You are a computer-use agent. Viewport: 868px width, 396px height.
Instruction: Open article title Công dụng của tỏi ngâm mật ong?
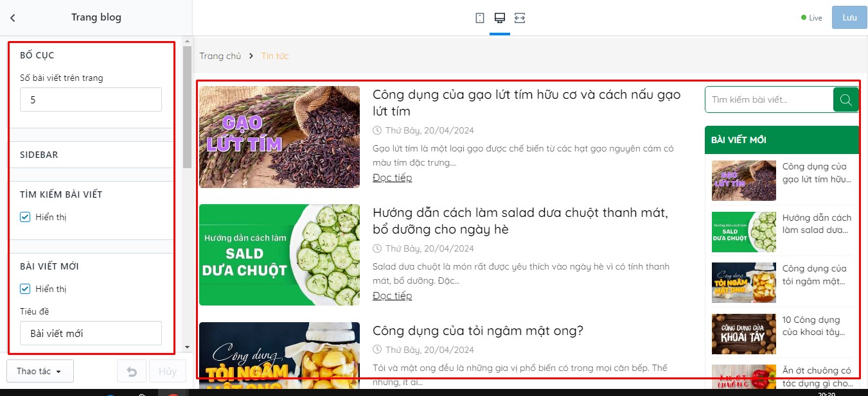(x=477, y=331)
